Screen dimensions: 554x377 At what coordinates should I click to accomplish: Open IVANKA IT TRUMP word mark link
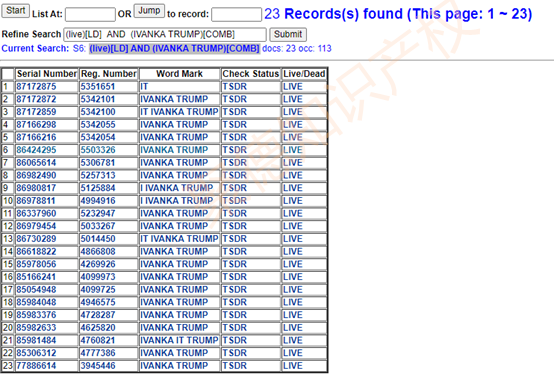(179, 340)
